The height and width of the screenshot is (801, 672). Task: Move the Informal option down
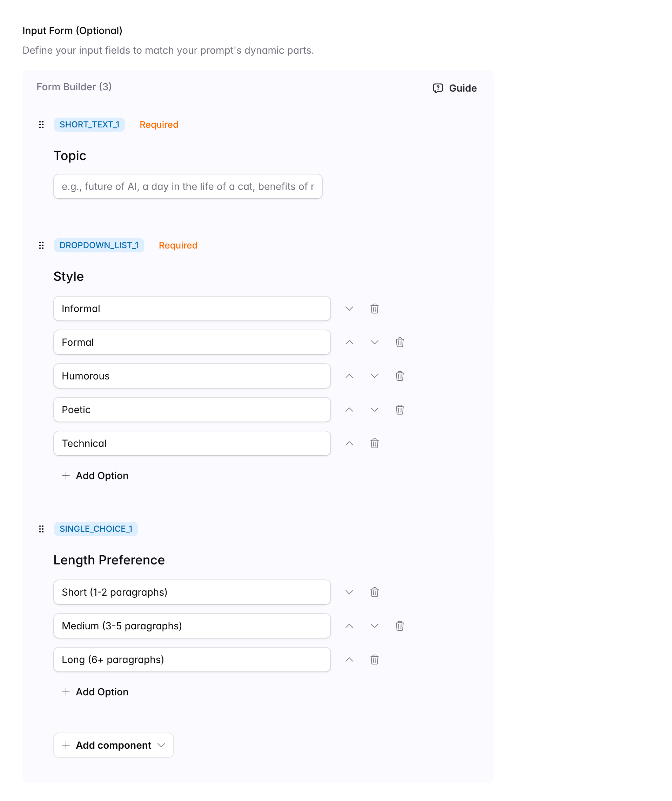(349, 309)
